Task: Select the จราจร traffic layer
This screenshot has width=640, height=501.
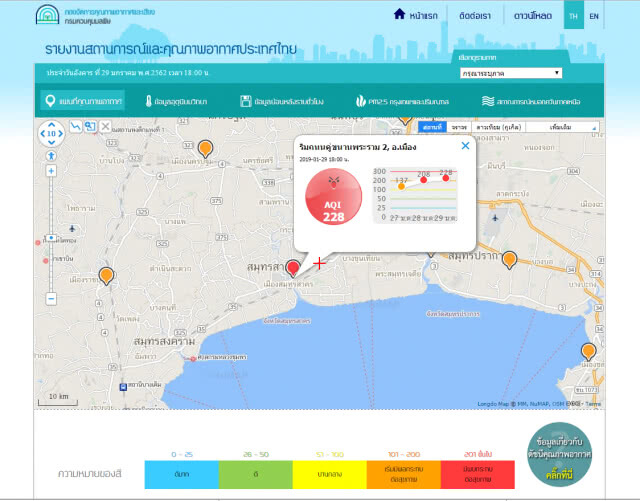Action: pos(459,127)
